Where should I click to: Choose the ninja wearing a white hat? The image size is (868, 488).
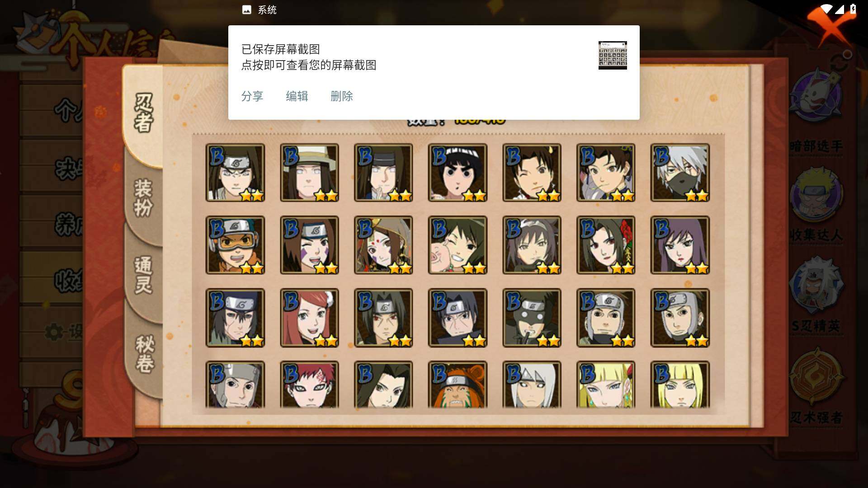coord(309,173)
